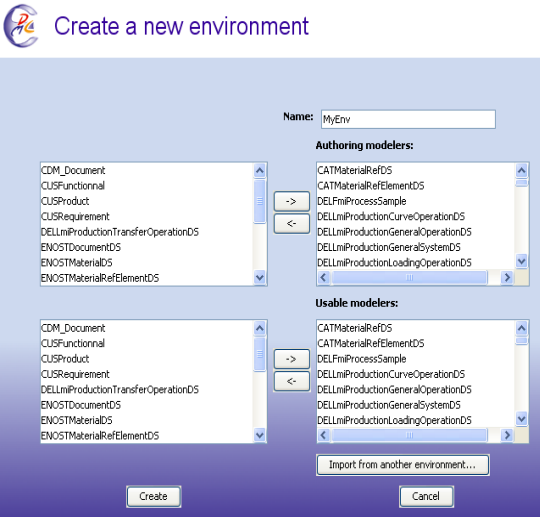Focus the Name field containing MyEnv
Screen dimensions: 540x517
click(x=408, y=119)
